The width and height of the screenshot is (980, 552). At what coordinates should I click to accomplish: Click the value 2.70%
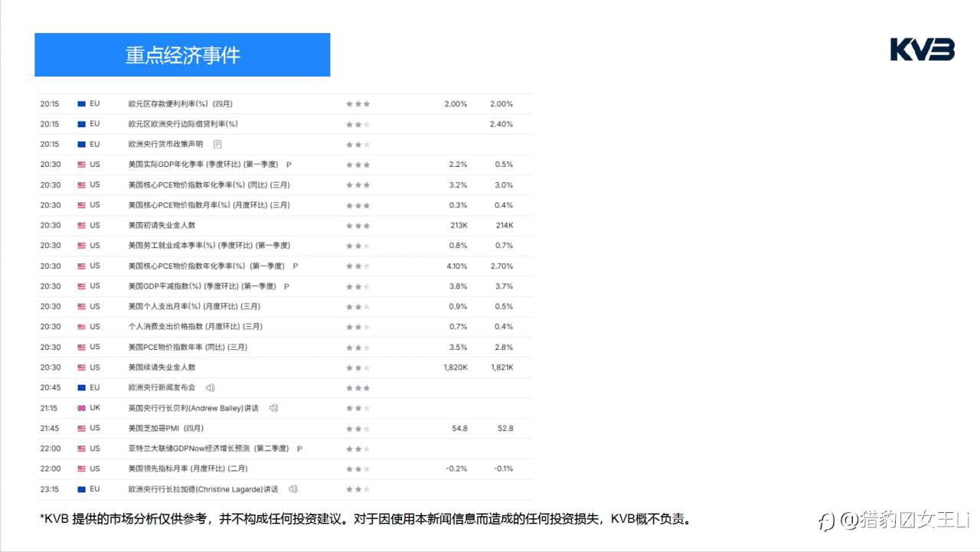501,266
